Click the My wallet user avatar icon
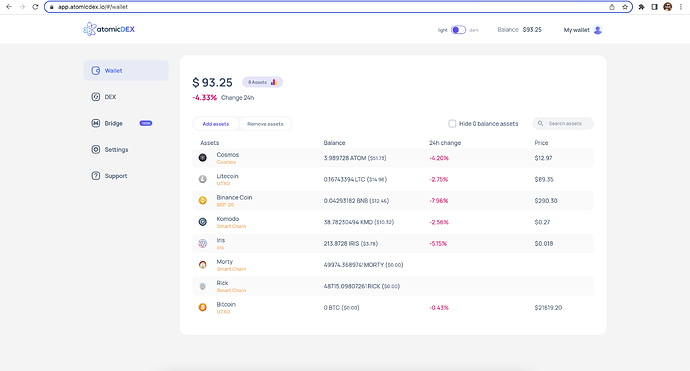Image resolution: width=690 pixels, height=371 pixels. click(x=598, y=30)
